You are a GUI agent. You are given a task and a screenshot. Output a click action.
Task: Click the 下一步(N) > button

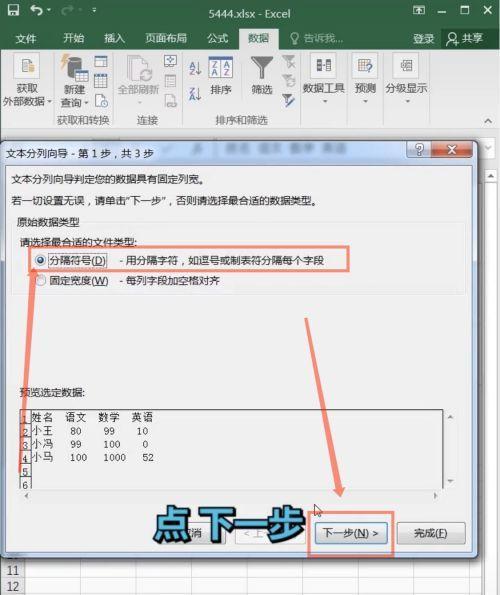[x=351, y=533]
